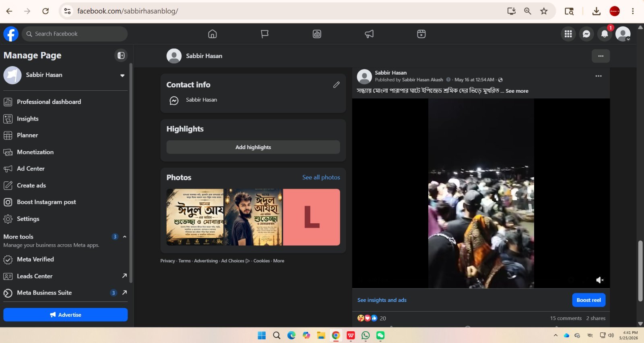The width and height of the screenshot is (644, 343).
Task: Click the page vertical scrollbar thumb
Action: [640, 271]
